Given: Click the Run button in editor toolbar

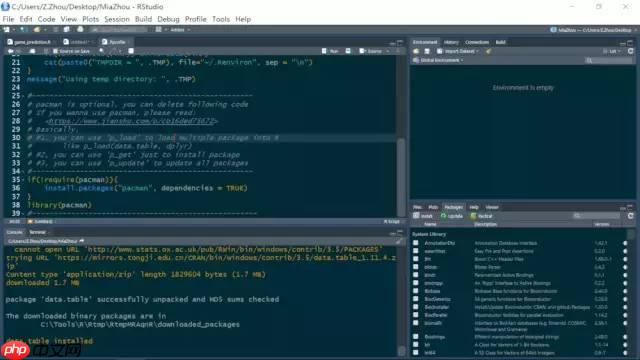Looking at the screenshot, I should pyautogui.click(x=330, y=51).
